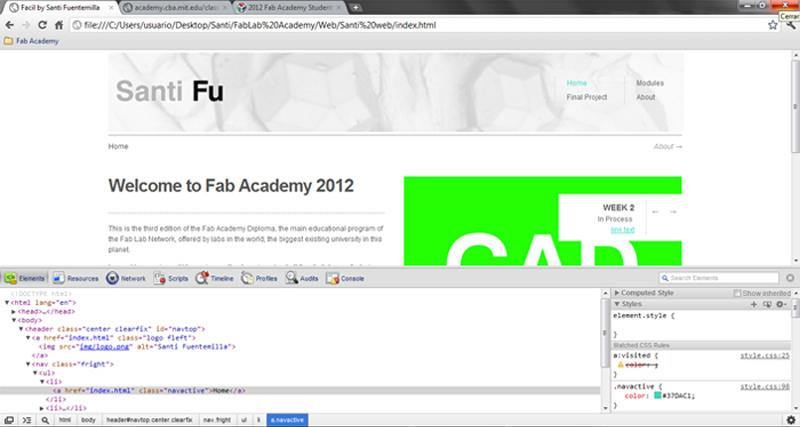Open the Scripts panel
Screen dimensions: 800x427
(171, 279)
